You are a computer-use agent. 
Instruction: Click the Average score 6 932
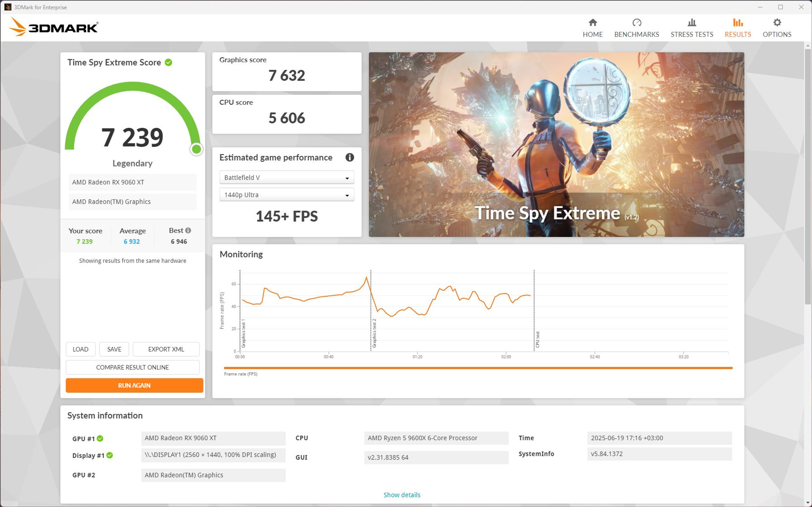coord(132,242)
